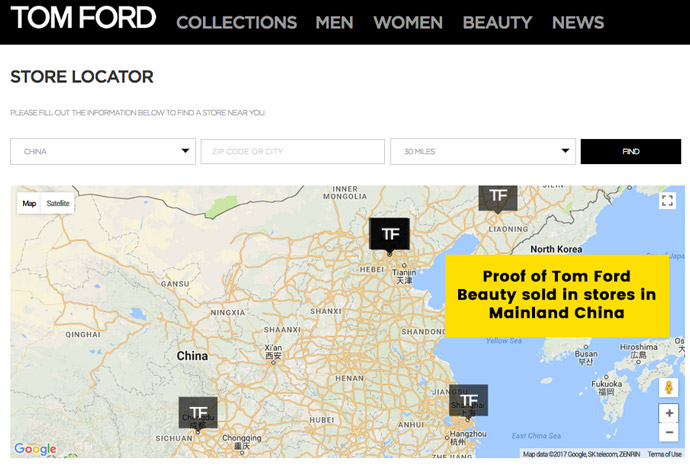Click the Fukuoka city label
The width and height of the screenshot is (690, 473).
(x=606, y=387)
